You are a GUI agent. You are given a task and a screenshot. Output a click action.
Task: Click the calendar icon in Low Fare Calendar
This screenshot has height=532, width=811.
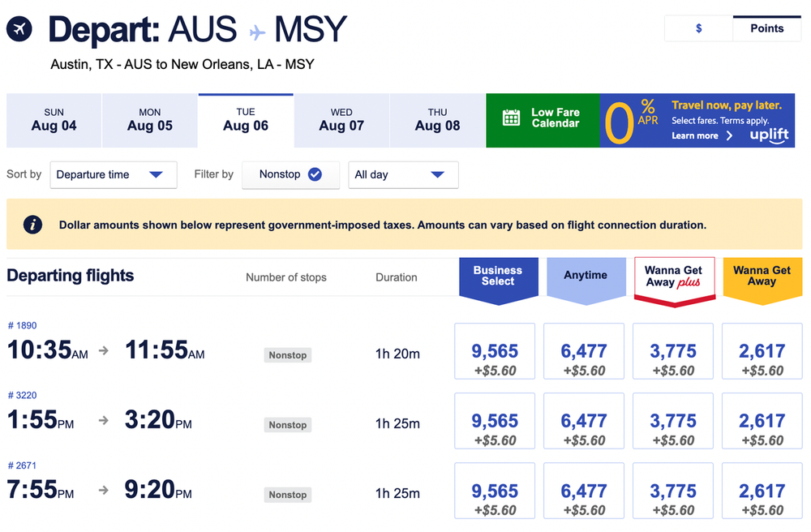point(511,118)
